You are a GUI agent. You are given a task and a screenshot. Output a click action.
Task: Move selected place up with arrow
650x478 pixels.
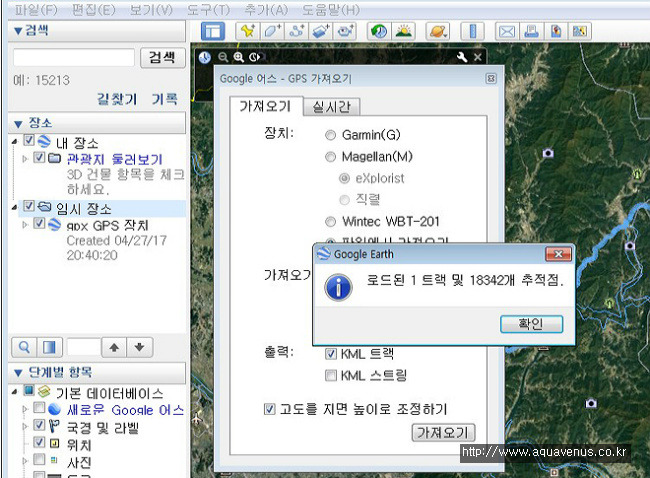(114, 347)
